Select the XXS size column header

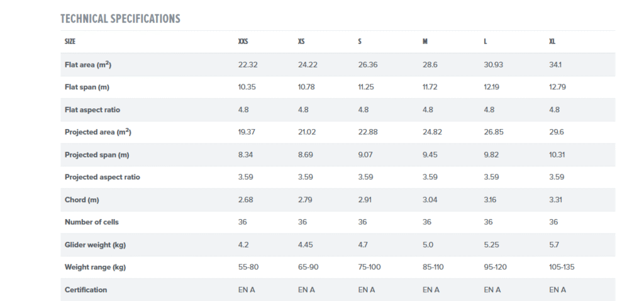click(x=243, y=42)
